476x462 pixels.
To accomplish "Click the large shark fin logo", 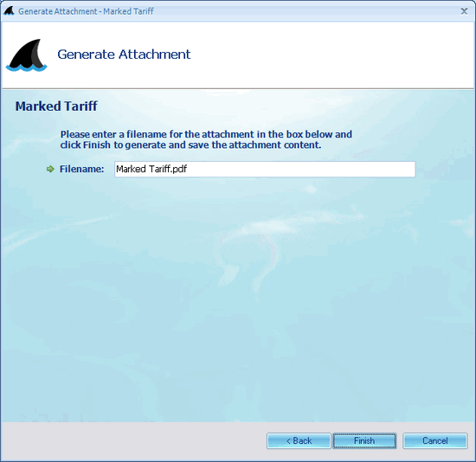I will (x=27, y=55).
